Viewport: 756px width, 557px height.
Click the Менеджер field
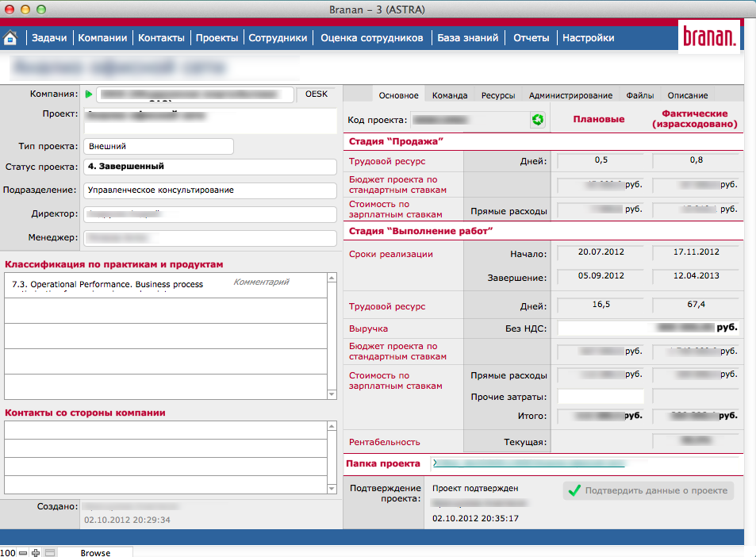210,237
